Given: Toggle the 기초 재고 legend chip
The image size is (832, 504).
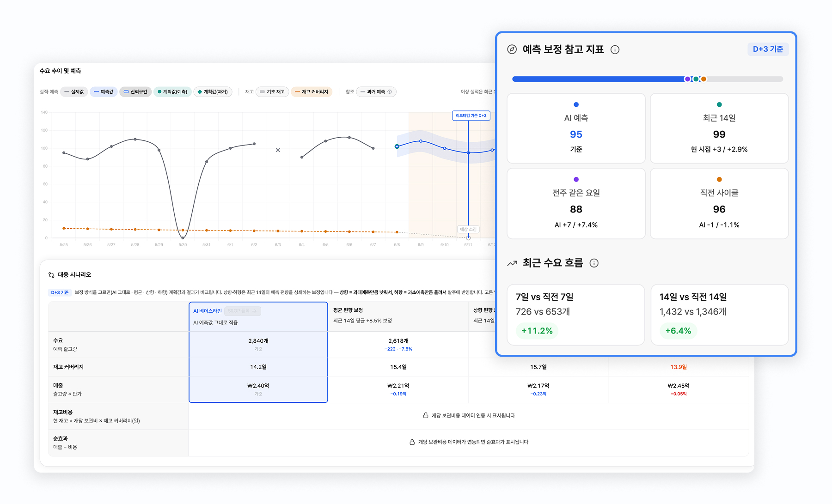Looking at the screenshot, I should [272, 92].
